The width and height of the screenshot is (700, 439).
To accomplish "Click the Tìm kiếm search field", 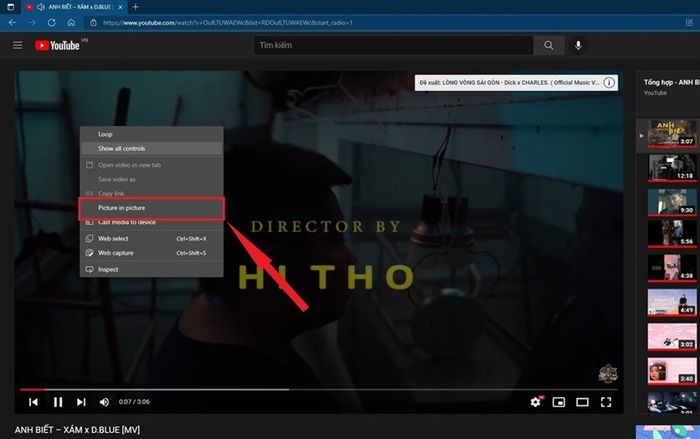I will [x=393, y=45].
